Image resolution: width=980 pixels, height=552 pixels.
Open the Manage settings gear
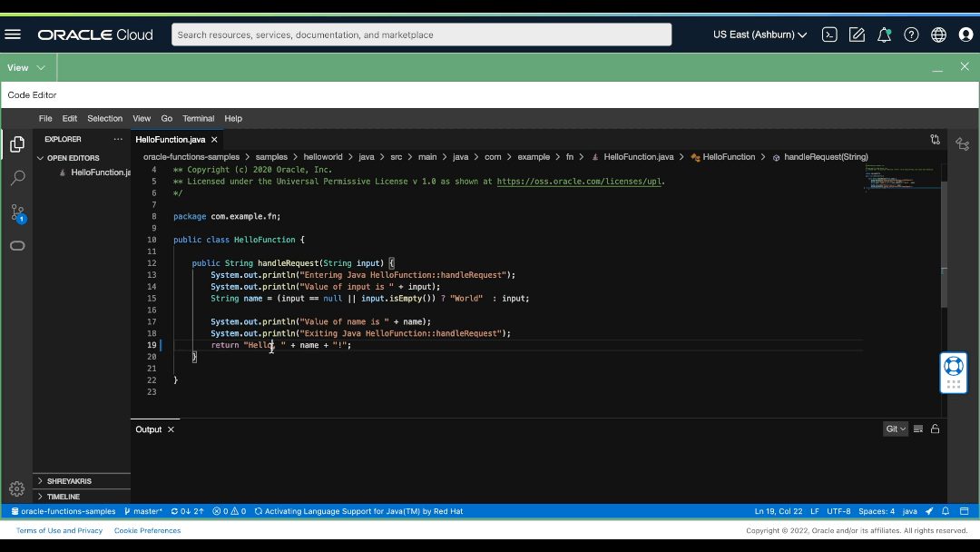tap(16, 488)
